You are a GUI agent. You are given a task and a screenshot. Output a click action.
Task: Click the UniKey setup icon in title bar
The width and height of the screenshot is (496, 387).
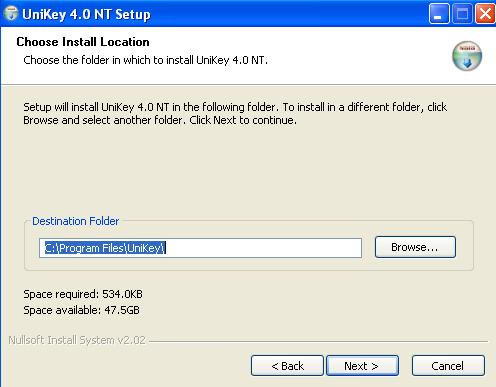click(10, 14)
